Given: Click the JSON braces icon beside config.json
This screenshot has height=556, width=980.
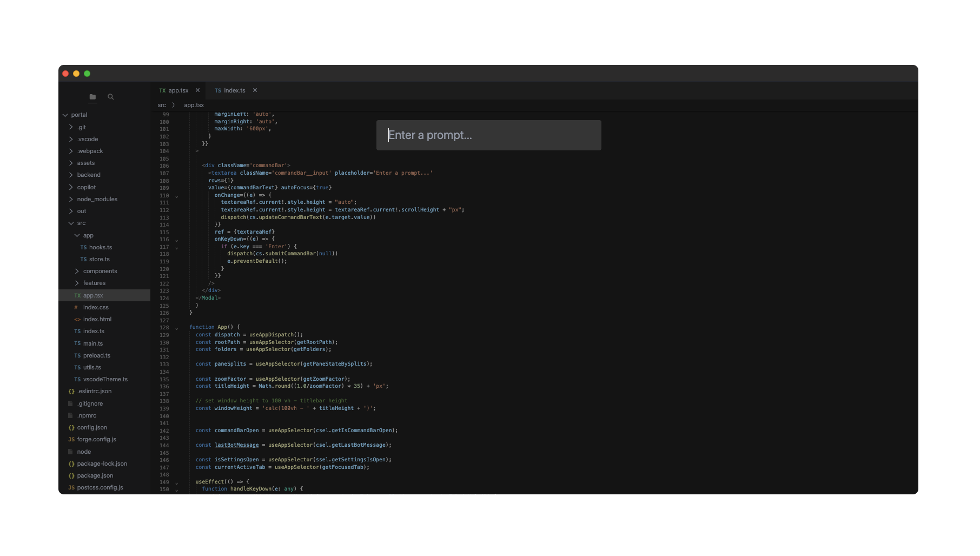Looking at the screenshot, I should [x=71, y=427].
